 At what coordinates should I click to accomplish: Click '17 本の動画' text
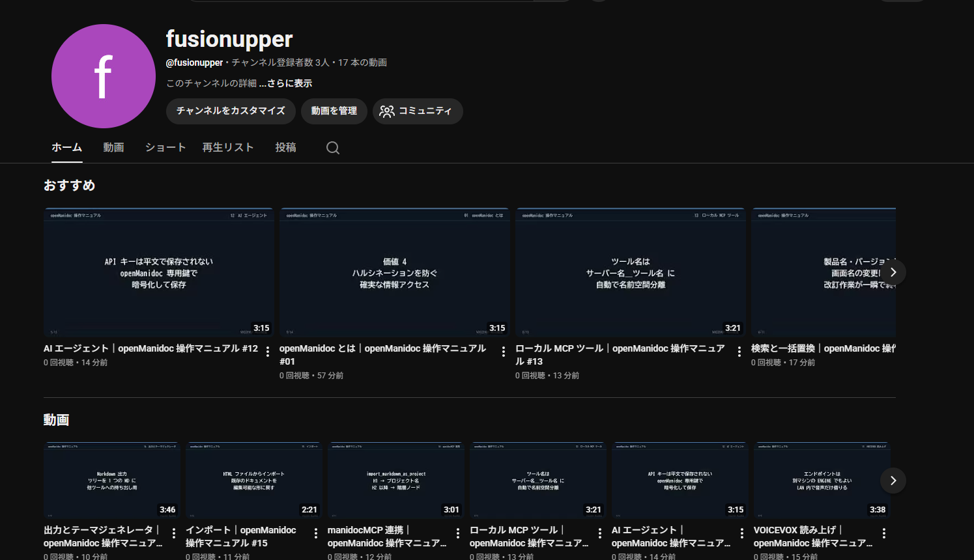[x=362, y=63]
